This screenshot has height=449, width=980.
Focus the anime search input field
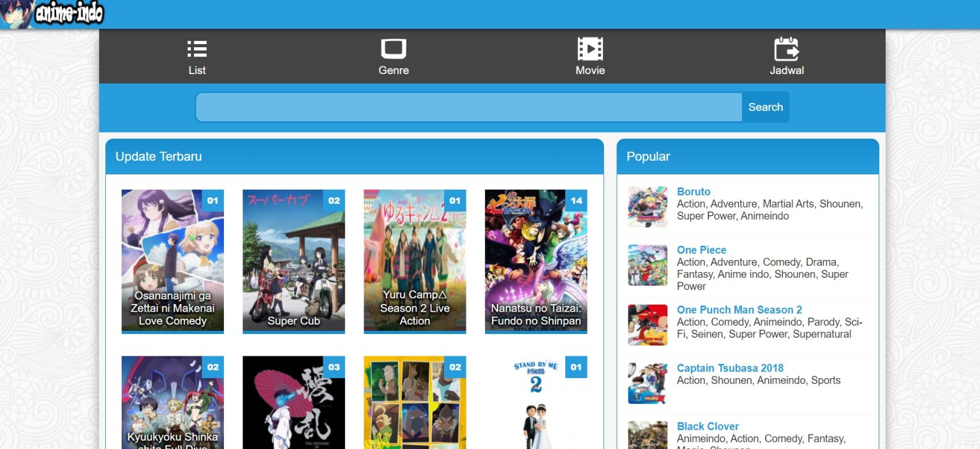(468, 107)
